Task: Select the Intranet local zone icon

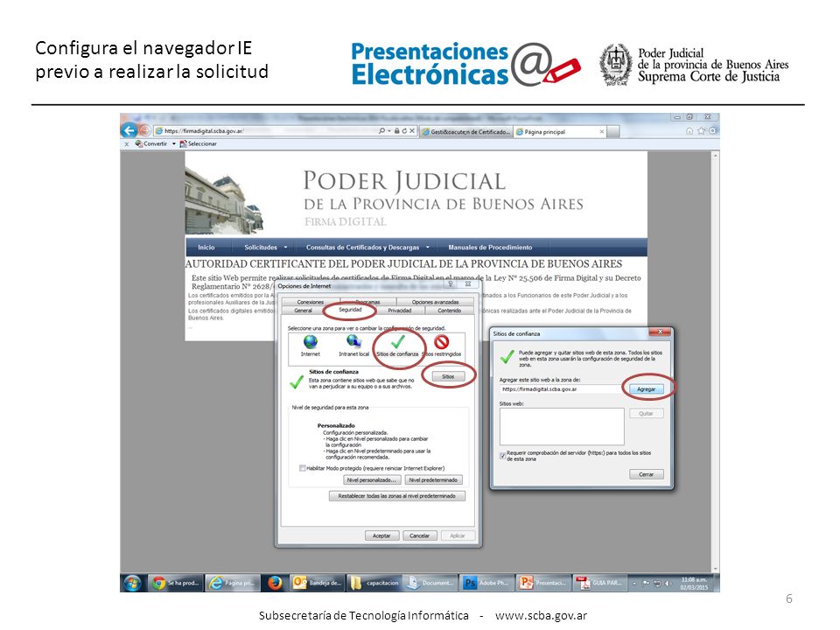Action: point(353,342)
